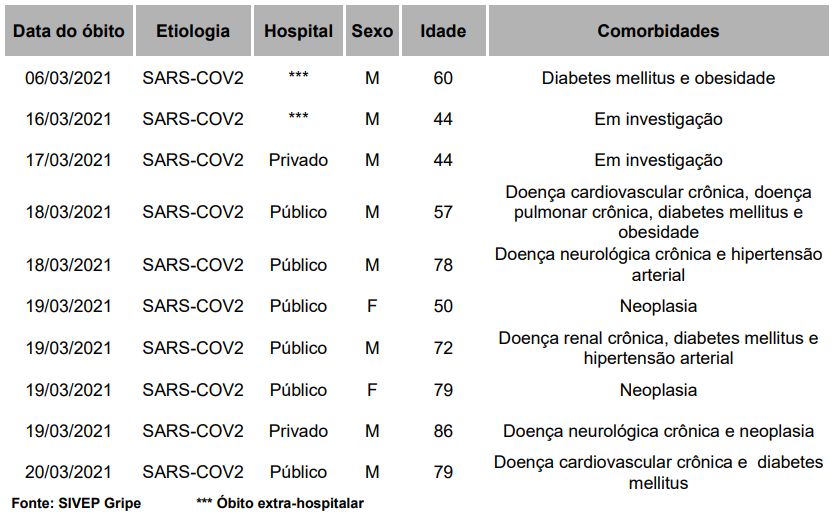Viewport: 834px width, 516px height.
Task: Select the date cell 20/03/2021
Action: pos(68,472)
